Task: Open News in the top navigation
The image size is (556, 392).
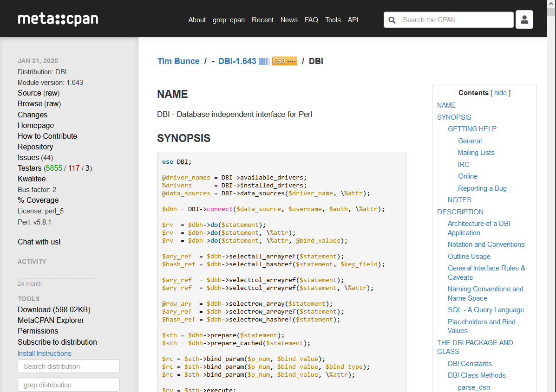Action: point(288,20)
